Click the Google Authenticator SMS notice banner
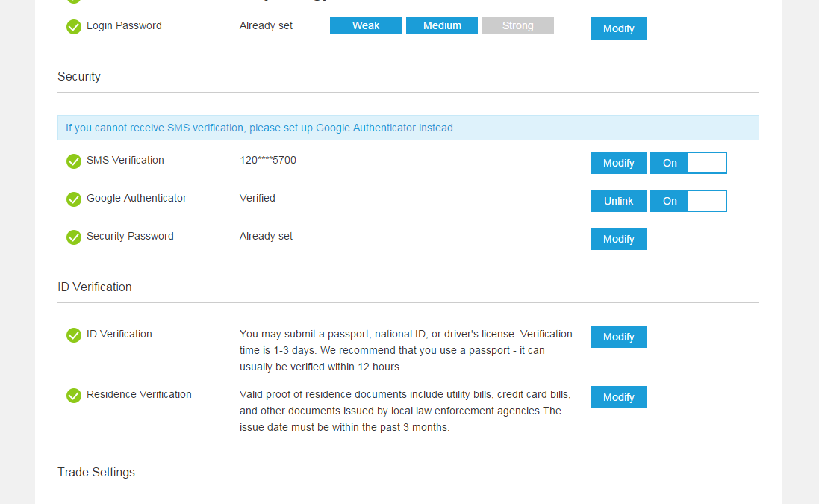This screenshot has width=819, height=504. pyautogui.click(x=408, y=128)
